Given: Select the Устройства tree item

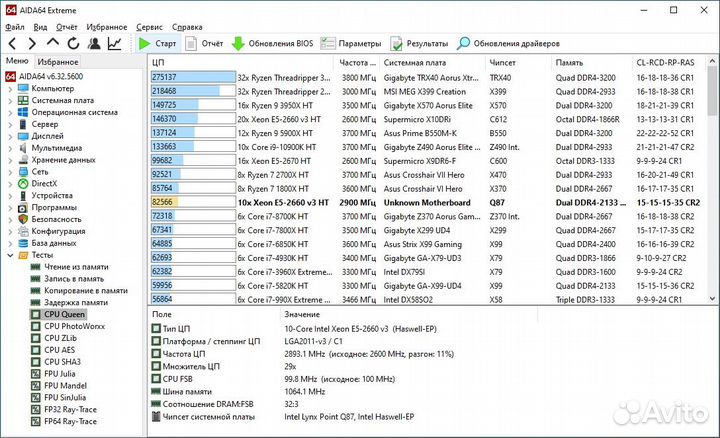Looking at the screenshot, I should (45, 196).
